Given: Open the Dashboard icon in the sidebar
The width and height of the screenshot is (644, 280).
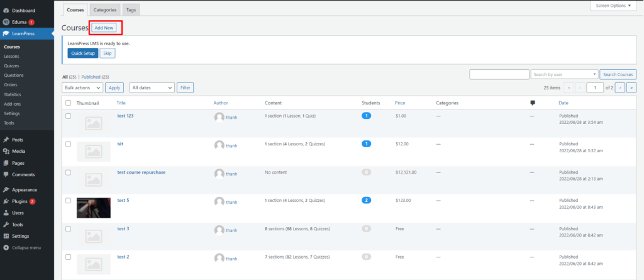Looking at the screenshot, I should pos(6,10).
